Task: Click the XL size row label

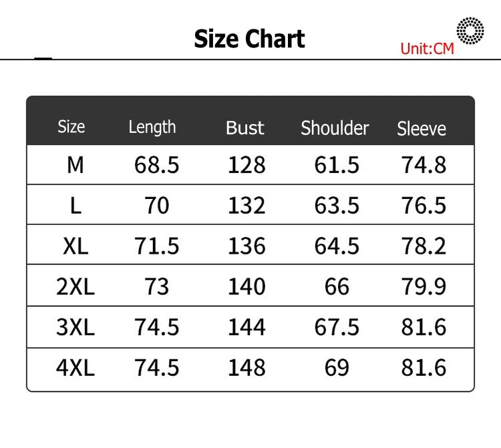Action: (x=75, y=246)
